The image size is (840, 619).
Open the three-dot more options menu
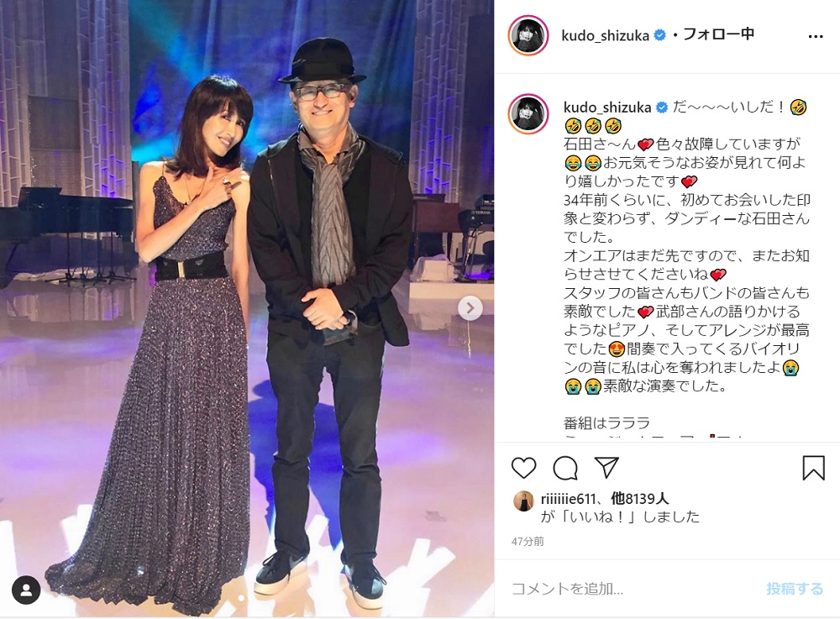(x=815, y=36)
